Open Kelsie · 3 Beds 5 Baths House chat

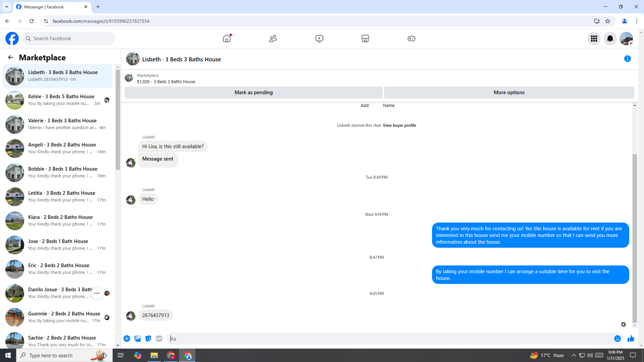click(x=58, y=100)
